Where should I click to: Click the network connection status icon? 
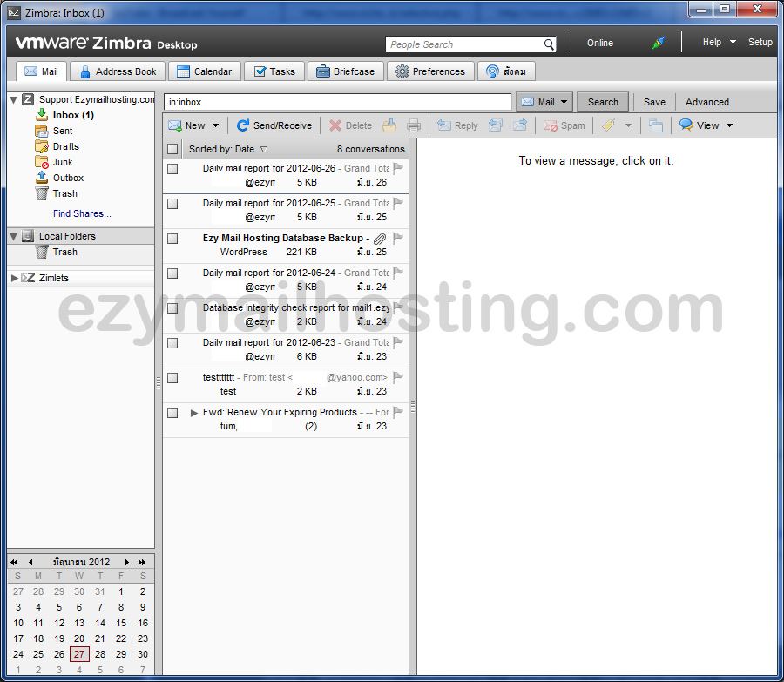coord(659,43)
